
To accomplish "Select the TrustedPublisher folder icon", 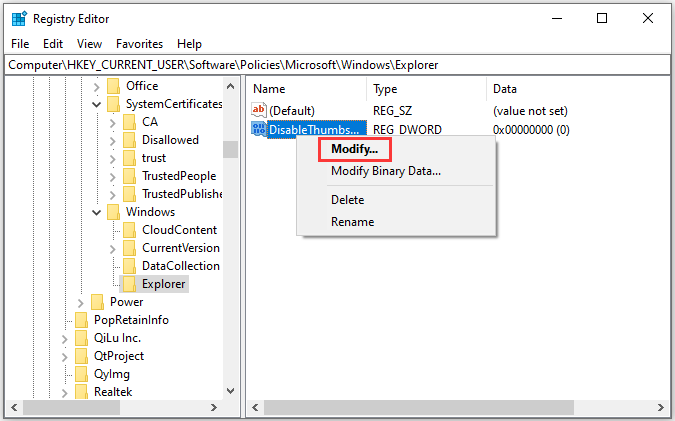I will pyautogui.click(x=130, y=195).
